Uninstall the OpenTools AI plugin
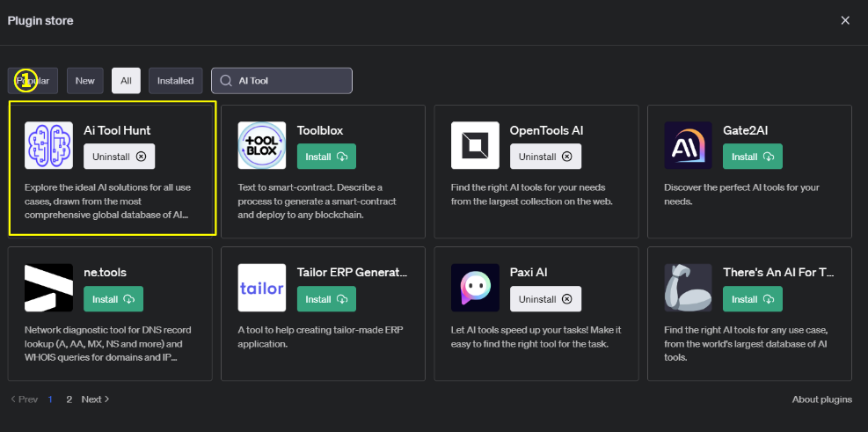The image size is (868, 432). 546,157
